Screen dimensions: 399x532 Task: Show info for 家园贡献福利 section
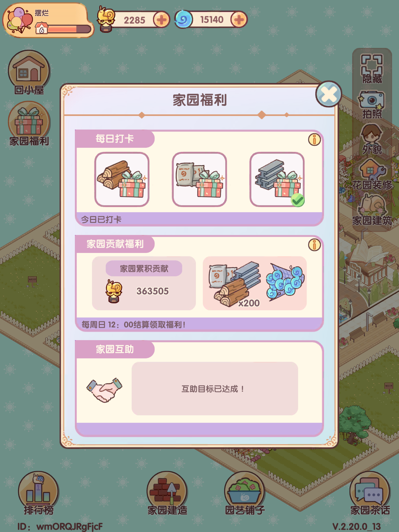click(314, 245)
